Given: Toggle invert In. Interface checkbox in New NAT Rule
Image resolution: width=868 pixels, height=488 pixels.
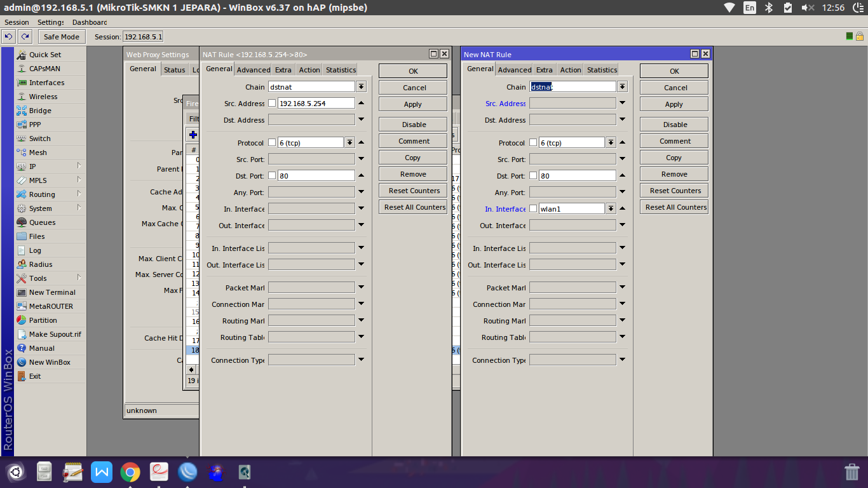Looking at the screenshot, I should point(533,209).
